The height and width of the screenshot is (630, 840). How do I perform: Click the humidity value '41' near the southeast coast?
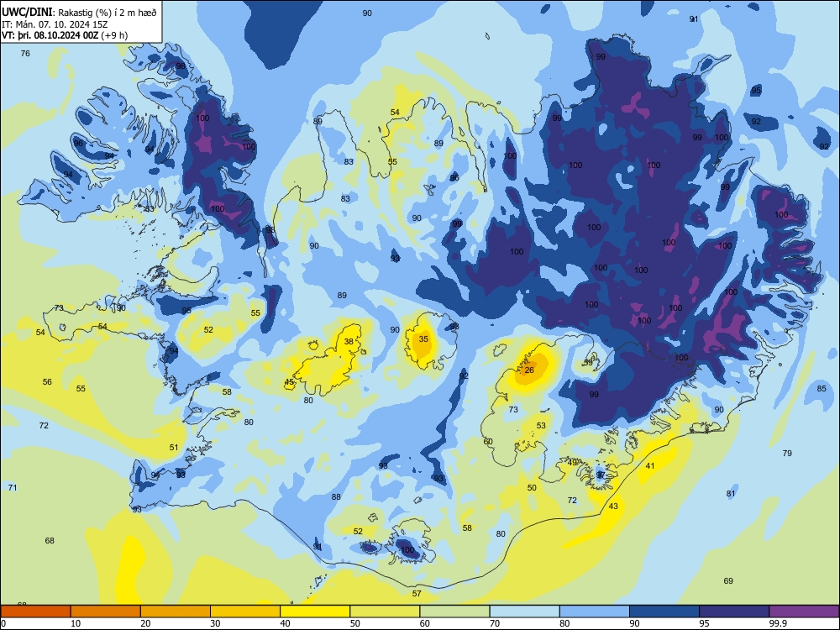[x=650, y=466]
